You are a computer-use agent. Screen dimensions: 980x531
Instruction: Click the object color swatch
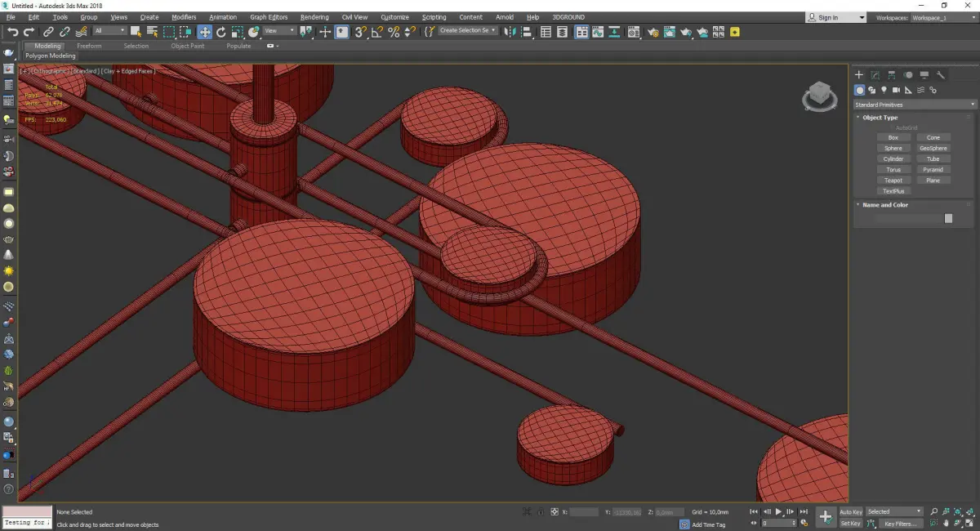pos(948,218)
